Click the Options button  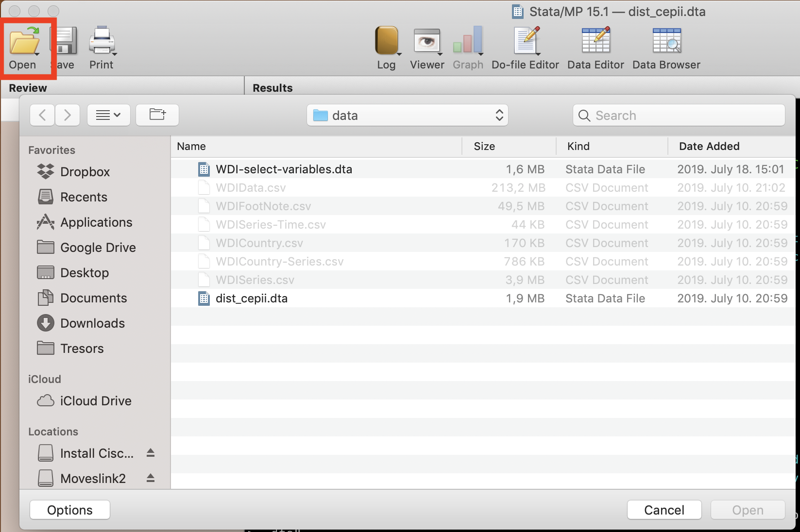click(x=70, y=510)
